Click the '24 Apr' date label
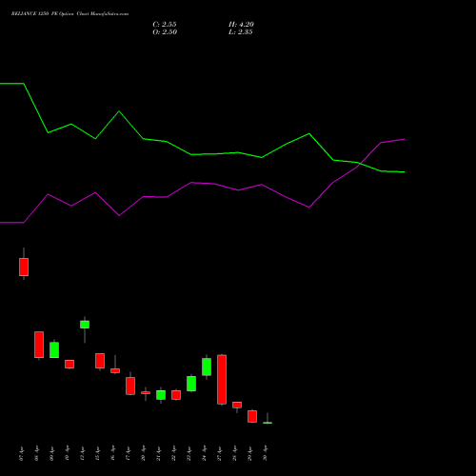This screenshot has height=476, width=476. tap(205, 453)
